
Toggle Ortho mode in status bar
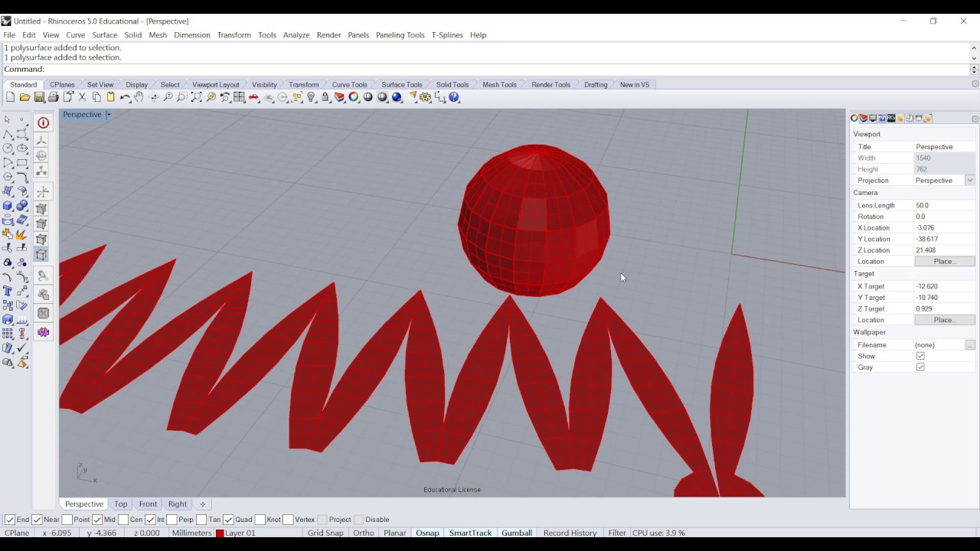[364, 533]
